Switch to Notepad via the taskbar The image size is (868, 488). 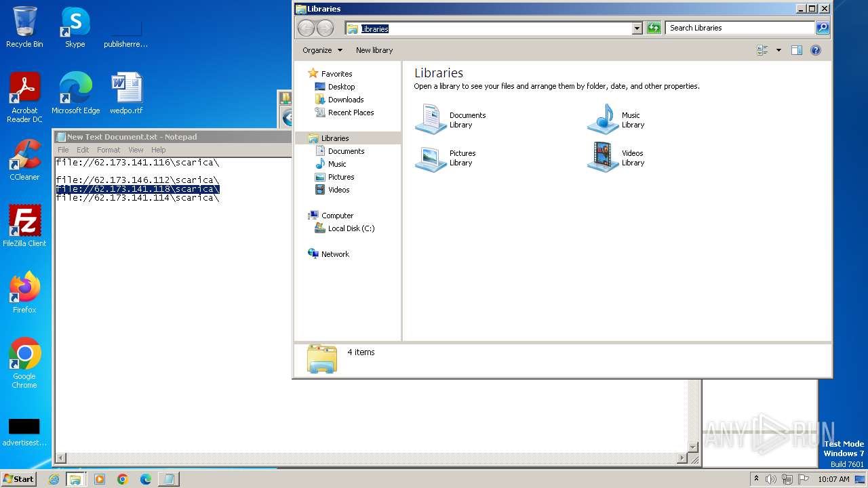coord(169,479)
